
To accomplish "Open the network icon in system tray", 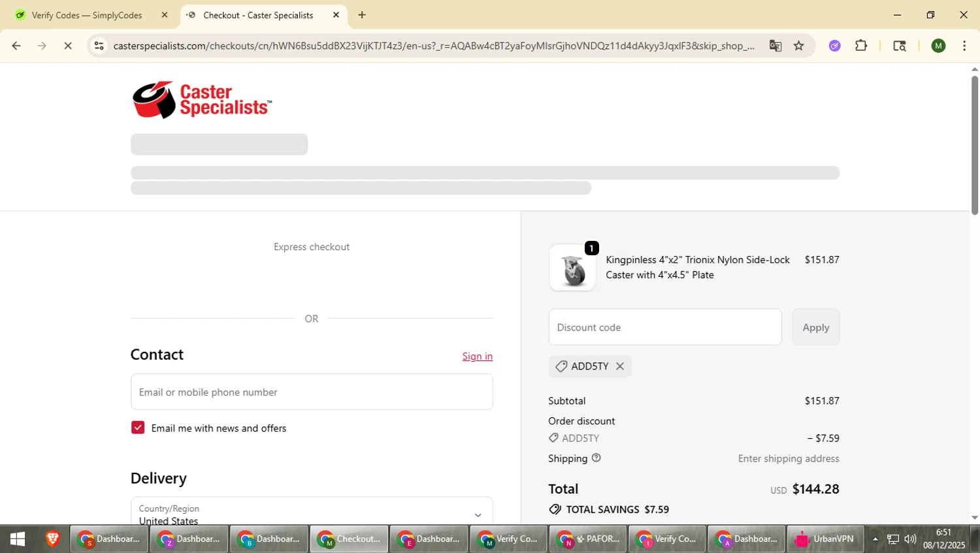I will pos(892,539).
